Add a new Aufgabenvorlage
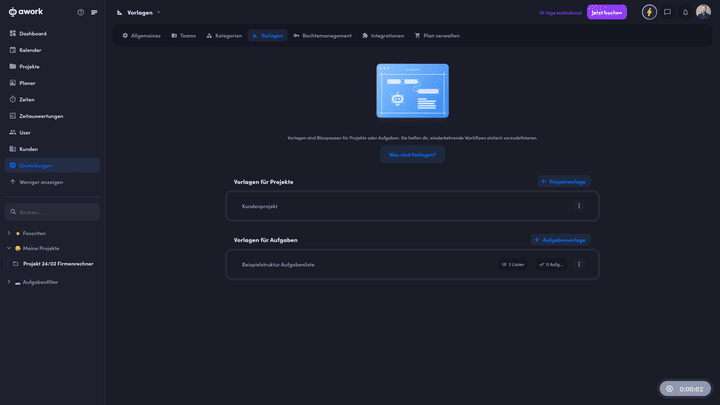This screenshot has height=405, width=720. click(560, 240)
